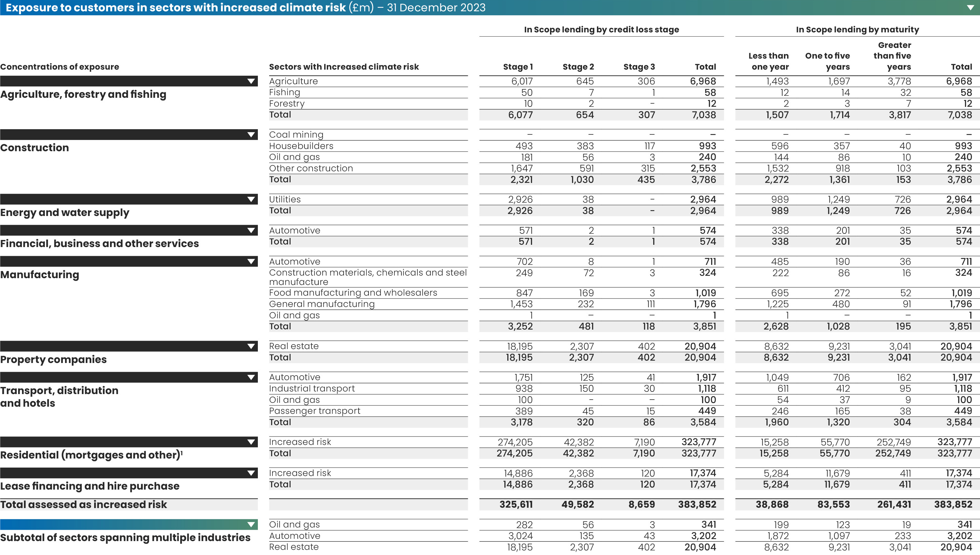The width and height of the screenshot is (980, 555).
Task: Click the In Scope lending by maturity heading
Action: [857, 29]
